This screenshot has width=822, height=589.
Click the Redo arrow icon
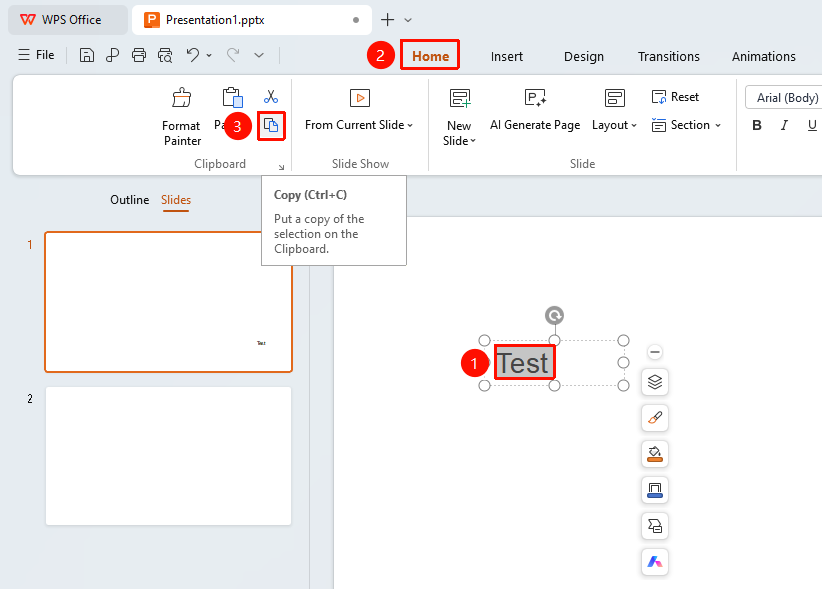pos(233,54)
